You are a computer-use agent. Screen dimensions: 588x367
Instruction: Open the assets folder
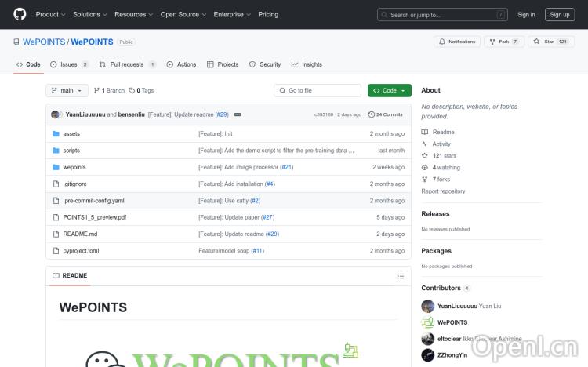[x=71, y=133]
